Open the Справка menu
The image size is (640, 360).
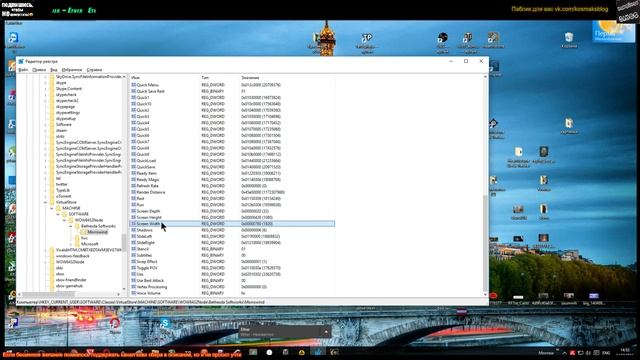pyautogui.click(x=94, y=70)
